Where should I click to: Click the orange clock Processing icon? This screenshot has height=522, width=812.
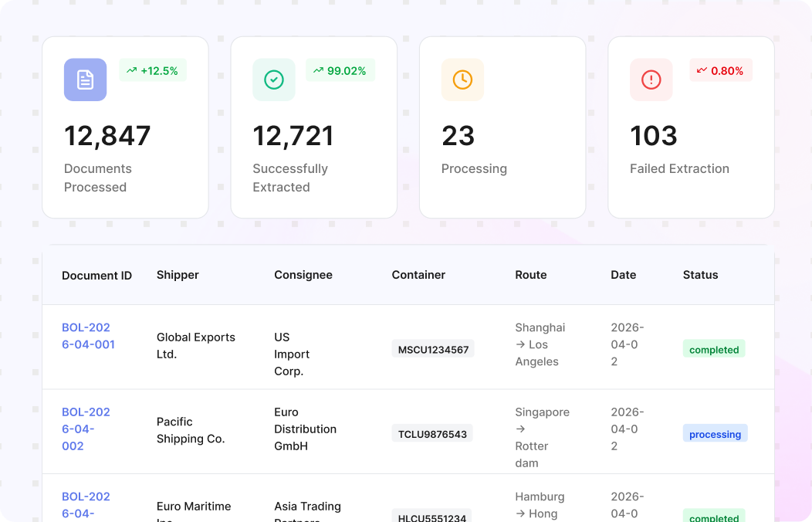tap(462, 80)
